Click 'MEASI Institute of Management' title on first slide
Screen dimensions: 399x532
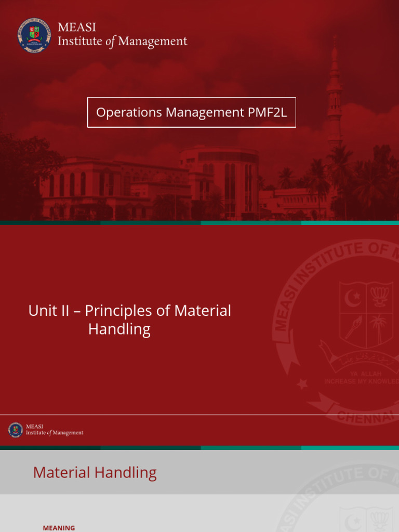pyautogui.click(x=122, y=35)
